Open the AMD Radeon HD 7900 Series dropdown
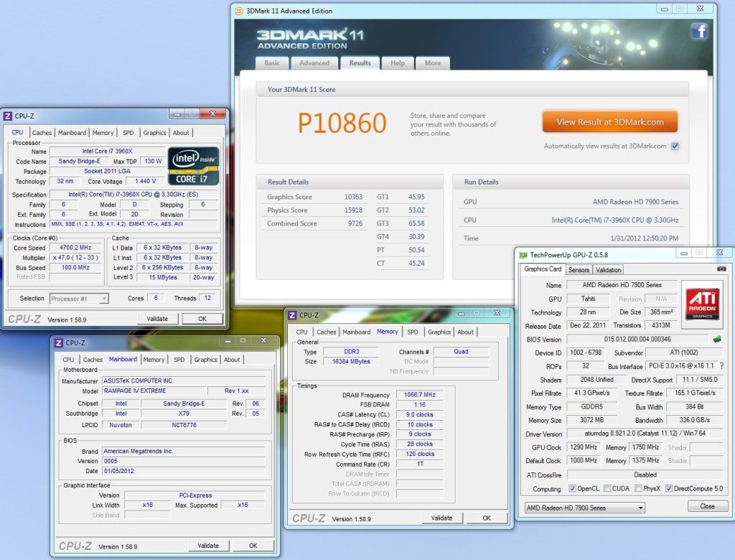Screen dimensions: 735x560 584,508
